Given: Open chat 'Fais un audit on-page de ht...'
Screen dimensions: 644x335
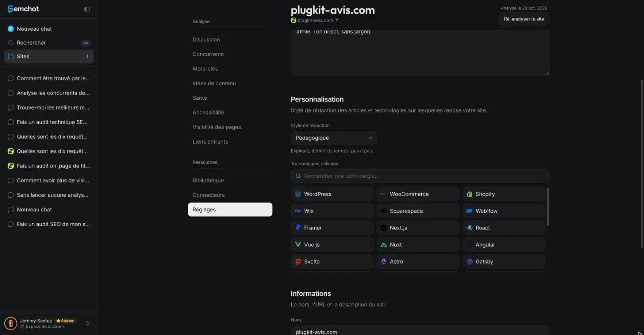Looking at the screenshot, I should click(49, 166).
